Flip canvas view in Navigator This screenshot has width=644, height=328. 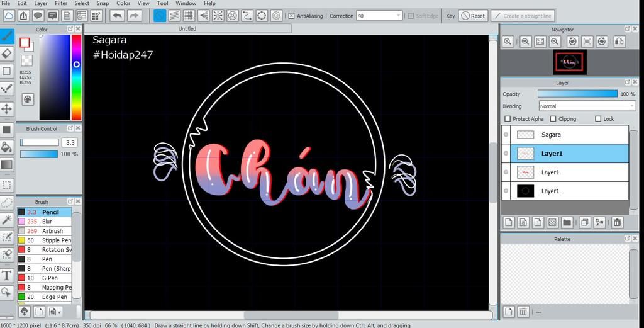(x=619, y=41)
